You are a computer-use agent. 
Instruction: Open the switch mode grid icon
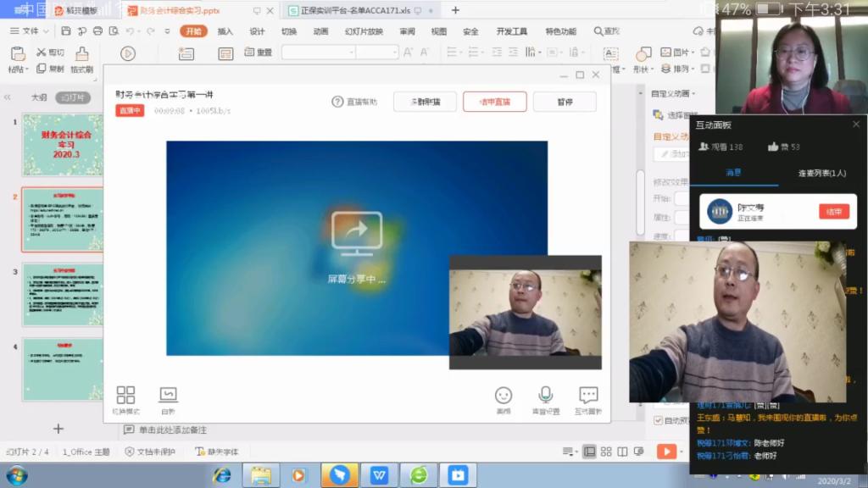tap(125, 396)
